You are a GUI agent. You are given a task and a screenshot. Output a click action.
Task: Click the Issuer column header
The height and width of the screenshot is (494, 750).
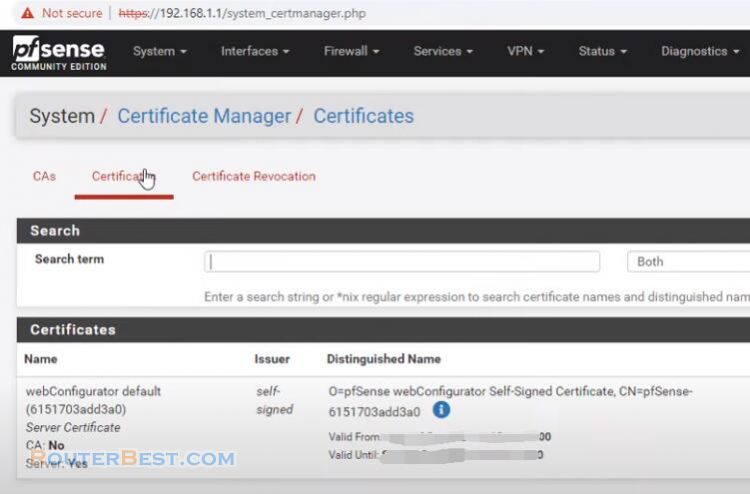[272, 359]
